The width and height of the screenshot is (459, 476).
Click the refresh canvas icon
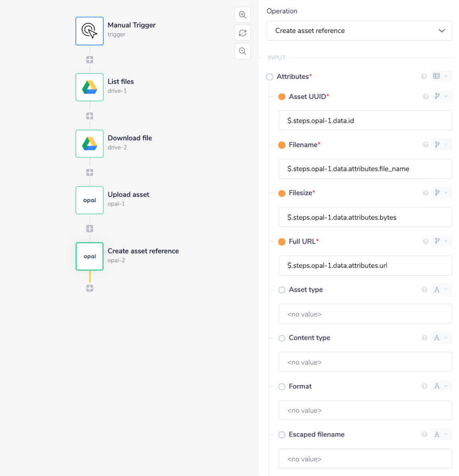coord(242,33)
